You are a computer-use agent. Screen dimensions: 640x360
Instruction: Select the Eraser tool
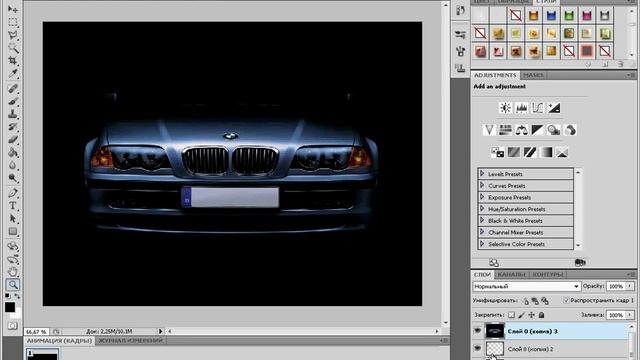click(13, 140)
